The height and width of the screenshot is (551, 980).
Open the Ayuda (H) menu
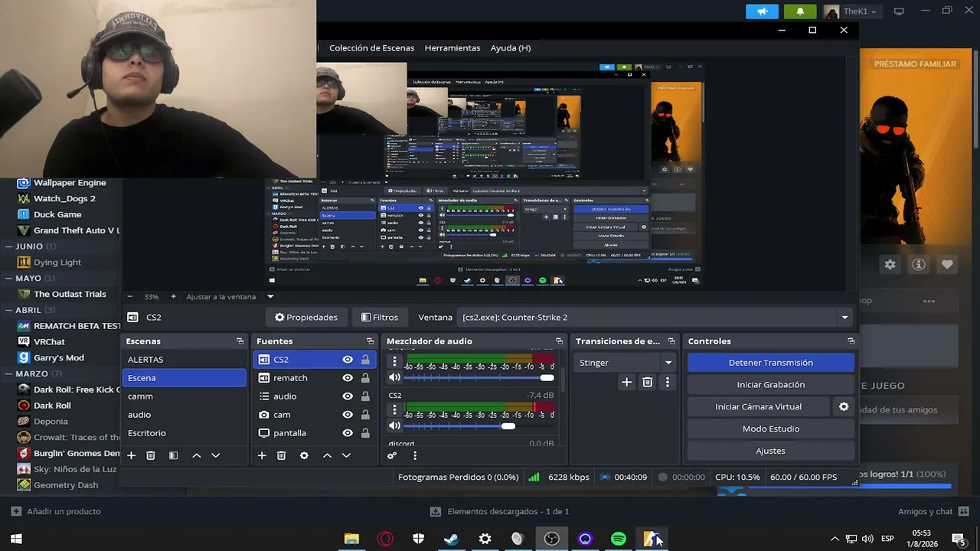click(511, 47)
